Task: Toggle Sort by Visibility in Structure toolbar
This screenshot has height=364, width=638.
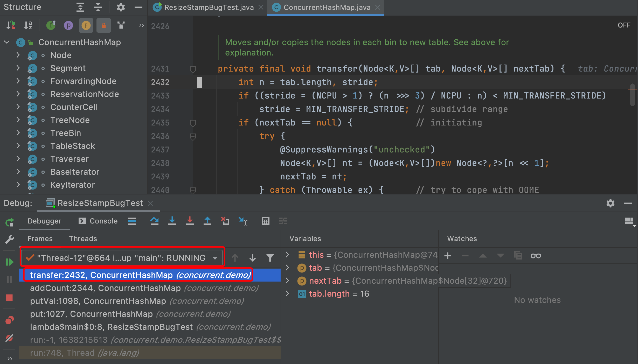Action: (x=11, y=25)
